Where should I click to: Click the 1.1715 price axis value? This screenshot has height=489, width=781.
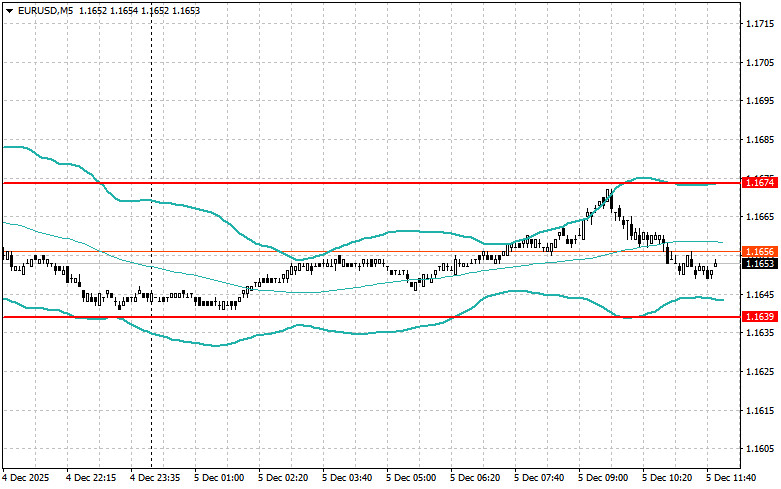760,23
